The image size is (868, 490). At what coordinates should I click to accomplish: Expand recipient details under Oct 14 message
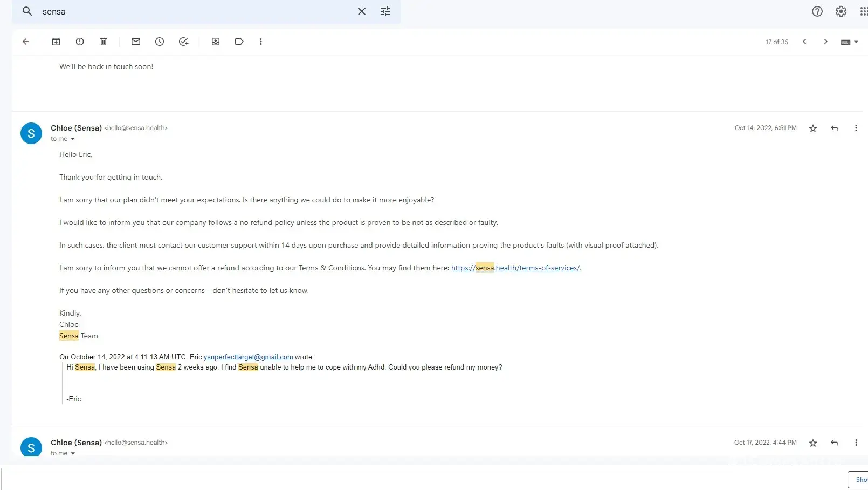[x=73, y=139]
